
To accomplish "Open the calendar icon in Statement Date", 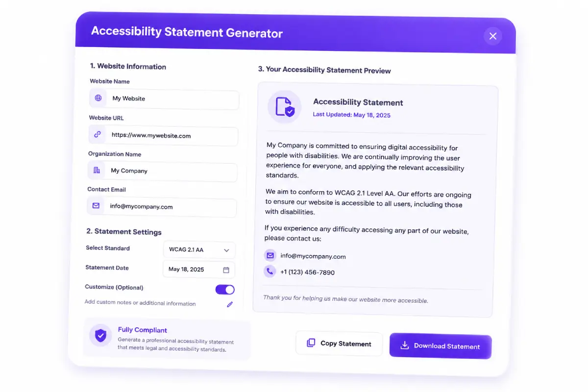I will point(226,269).
